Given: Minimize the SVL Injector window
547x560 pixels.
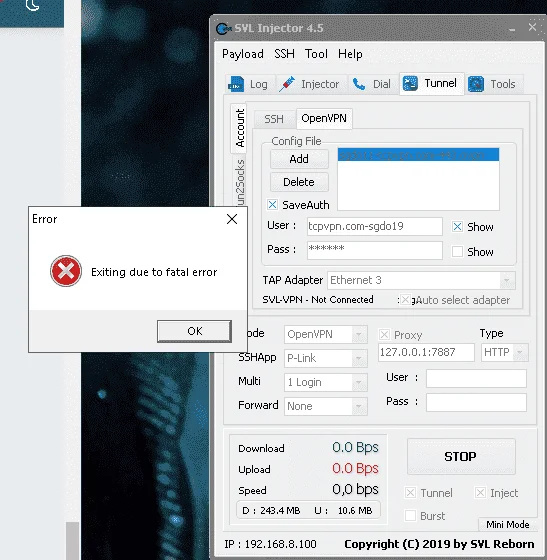Looking at the screenshot, I should tap(512, 29).
